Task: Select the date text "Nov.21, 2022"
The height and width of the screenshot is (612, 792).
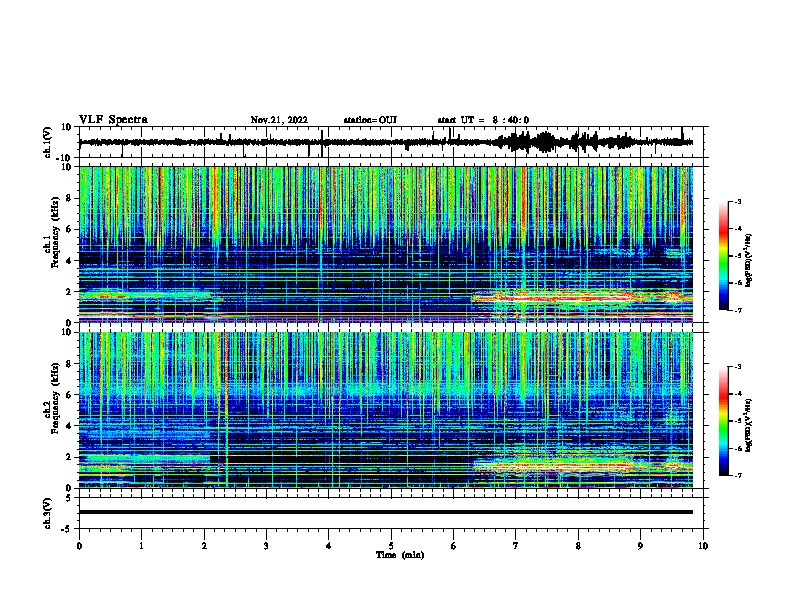Action: (279, 120)
